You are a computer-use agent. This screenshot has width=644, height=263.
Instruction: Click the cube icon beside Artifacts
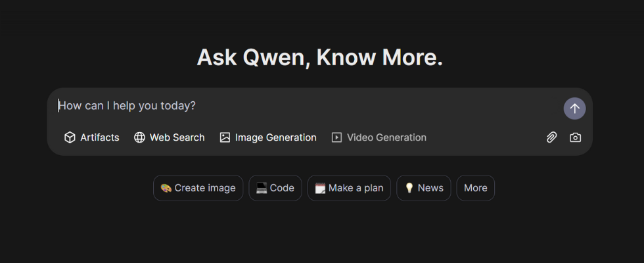(x=70, y=137)
